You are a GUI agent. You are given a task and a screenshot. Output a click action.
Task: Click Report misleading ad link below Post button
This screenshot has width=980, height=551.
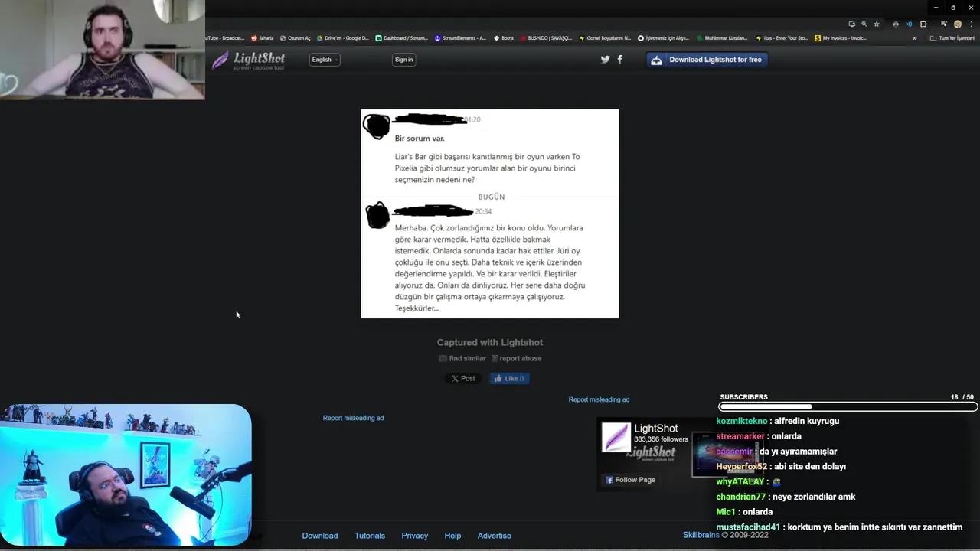point(353,418)
